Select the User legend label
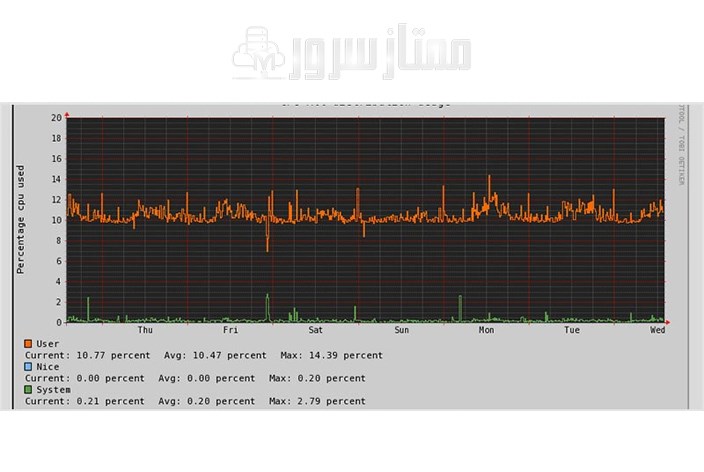 pos(48,344)
